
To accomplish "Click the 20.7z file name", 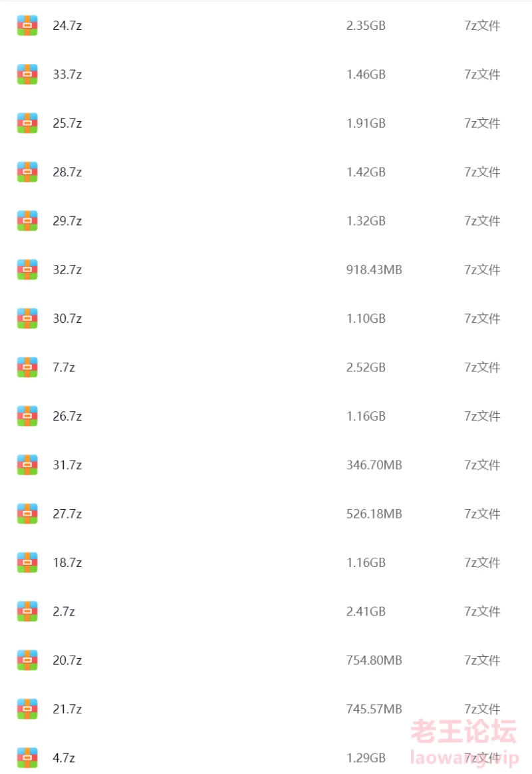I will (68, 660).
